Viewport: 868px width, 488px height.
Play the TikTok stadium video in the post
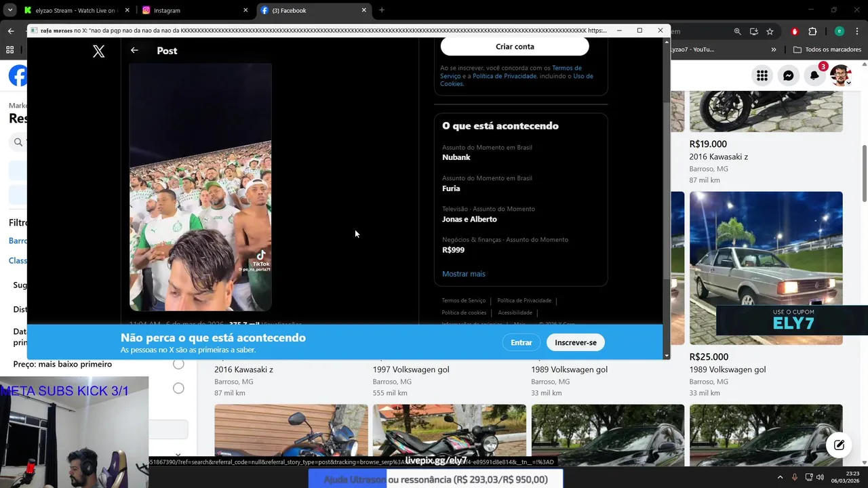click(x=201, y=187)
